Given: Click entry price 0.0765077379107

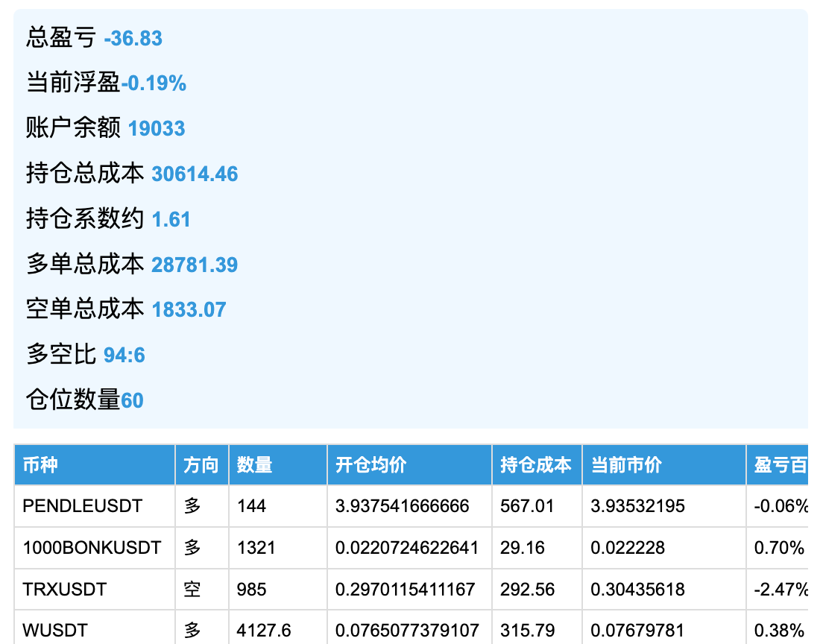Looking at the screenshot, I should 407,630.
